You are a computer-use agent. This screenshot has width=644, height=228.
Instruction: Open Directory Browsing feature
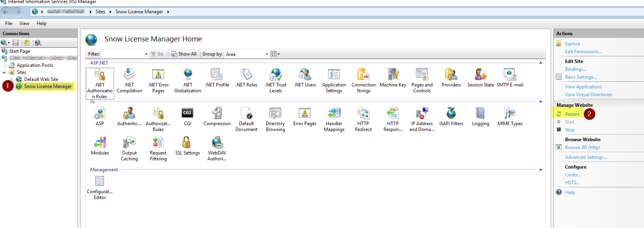276,119
